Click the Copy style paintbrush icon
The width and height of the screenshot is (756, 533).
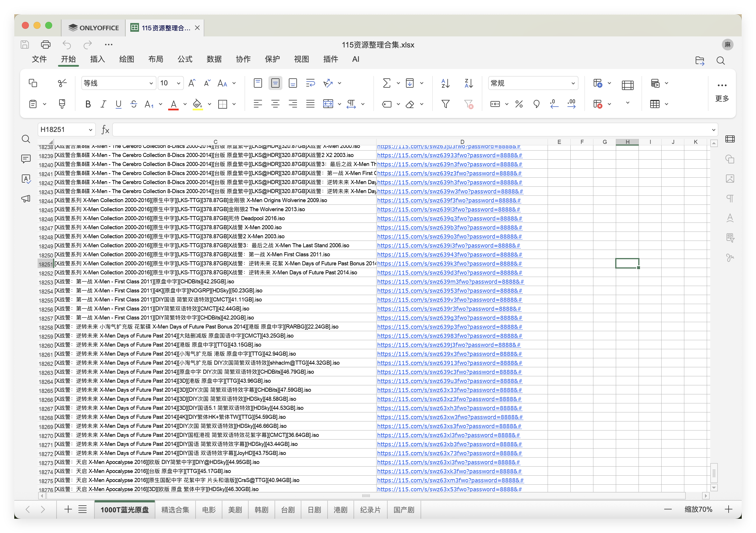click(x=62, y=104)
